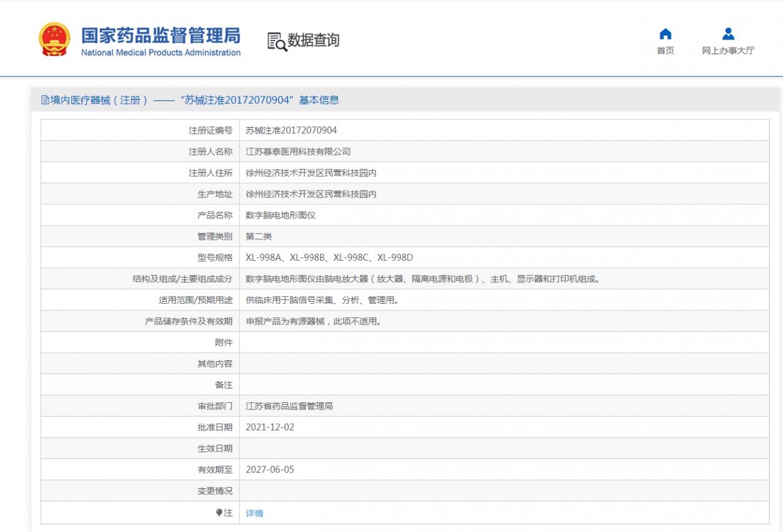Click the 变更情况 label
The height and width of the screenshot is (532, 783).
pyautogui.click(x=215, y=491)
